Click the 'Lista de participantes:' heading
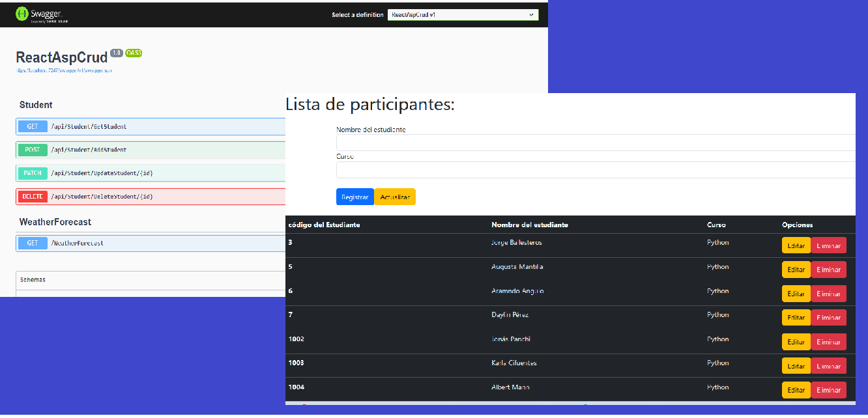868x418 pixels. pos(370,104)
